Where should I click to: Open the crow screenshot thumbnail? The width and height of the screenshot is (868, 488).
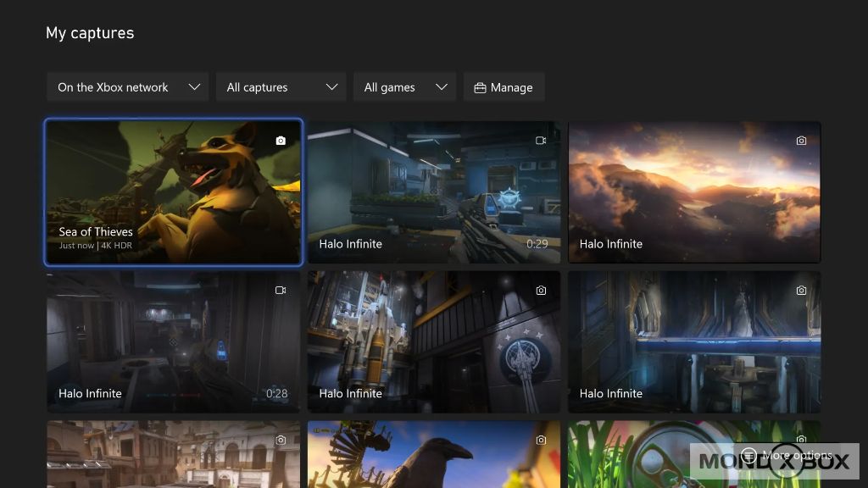[433, 457]
